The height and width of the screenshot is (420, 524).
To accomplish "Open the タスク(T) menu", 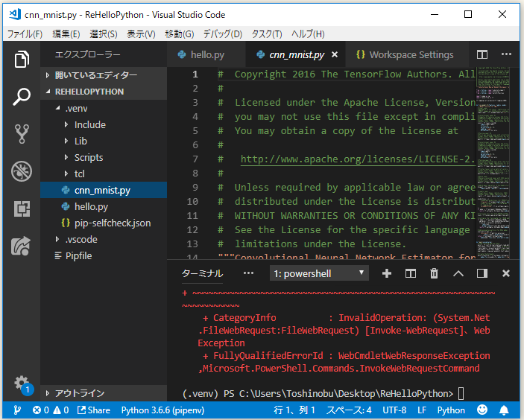I will (x=267, y=34).
